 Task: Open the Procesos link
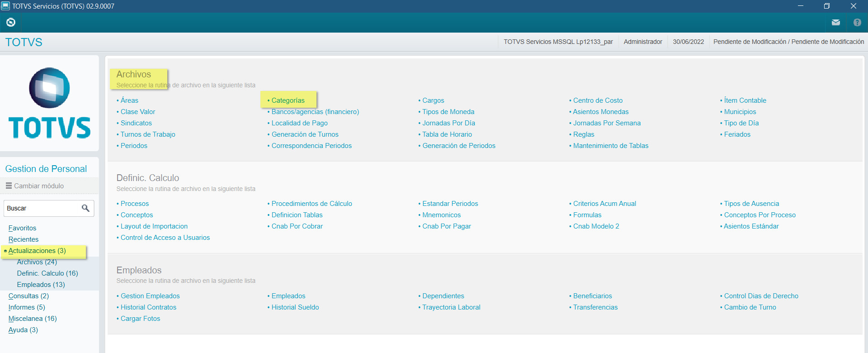coord(135,204)
